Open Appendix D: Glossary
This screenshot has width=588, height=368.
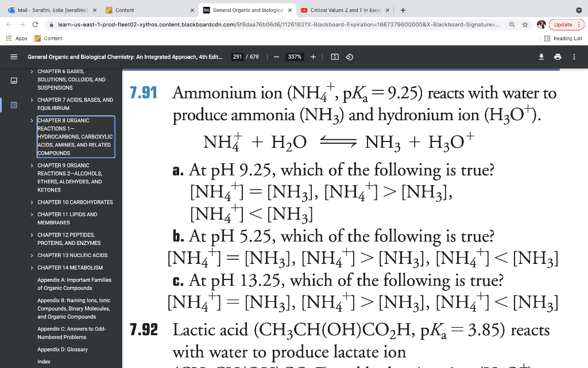[62, 349]
